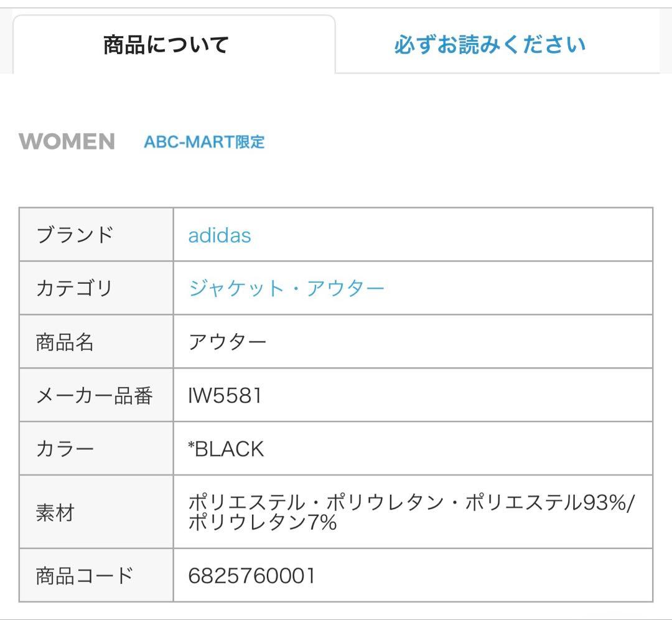The width and height of the screenshot is (672, 620).
Task: Select the ABC-MART限定 label
Action: (x=203, y=143)
